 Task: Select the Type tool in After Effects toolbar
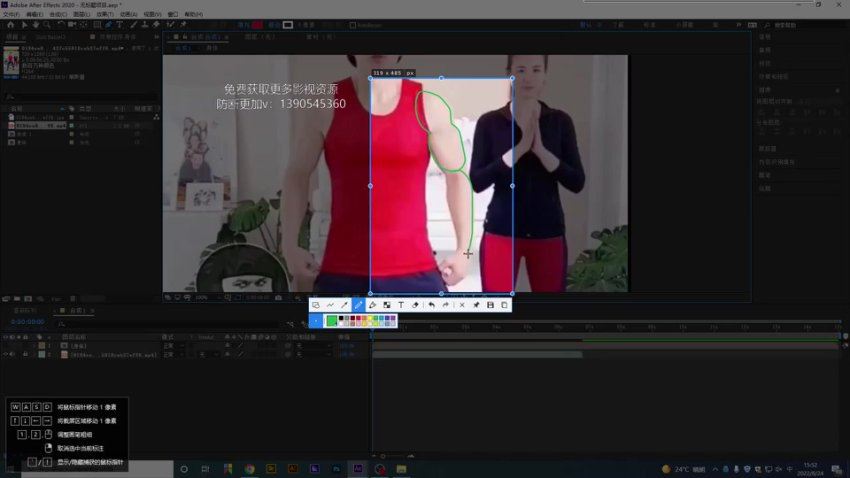click(x=120, y=25)
